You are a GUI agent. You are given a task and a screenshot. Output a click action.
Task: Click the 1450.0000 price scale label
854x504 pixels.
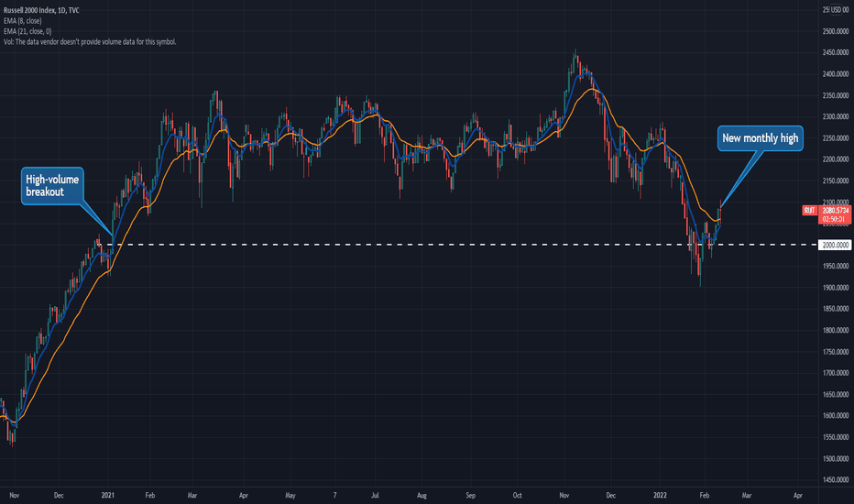[x=836, y=479]
